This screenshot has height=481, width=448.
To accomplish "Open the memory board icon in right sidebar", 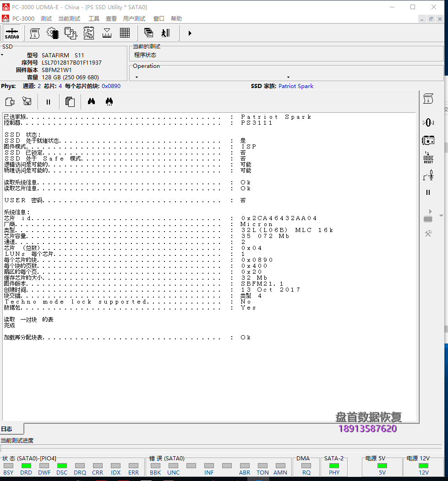I will click(428, 140).
